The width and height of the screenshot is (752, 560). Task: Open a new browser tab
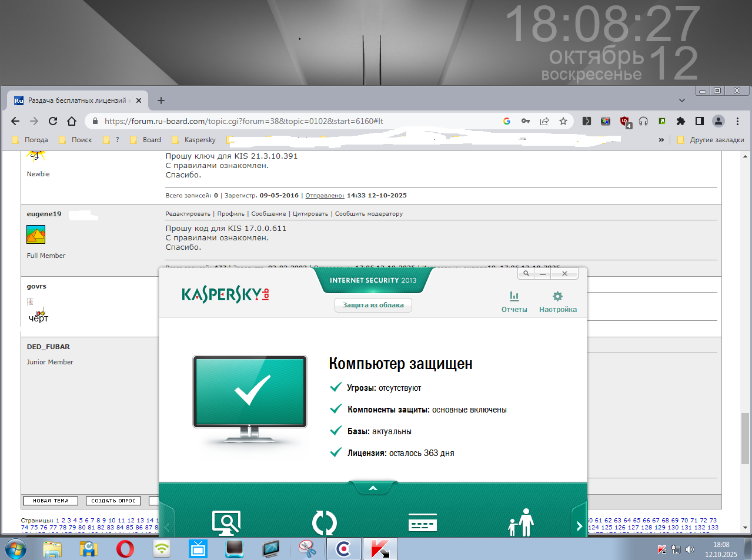(161, 100)
